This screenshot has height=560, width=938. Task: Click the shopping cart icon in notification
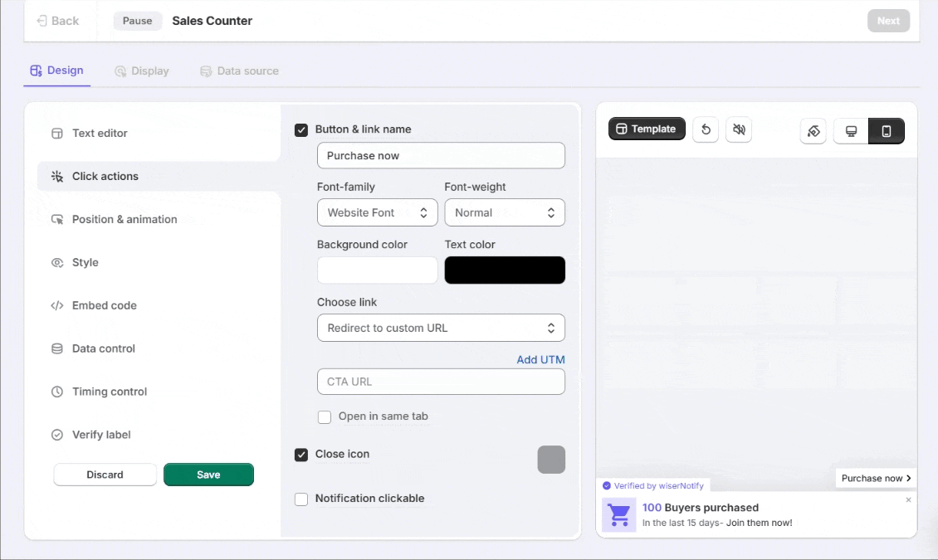[x=619, y=514]
